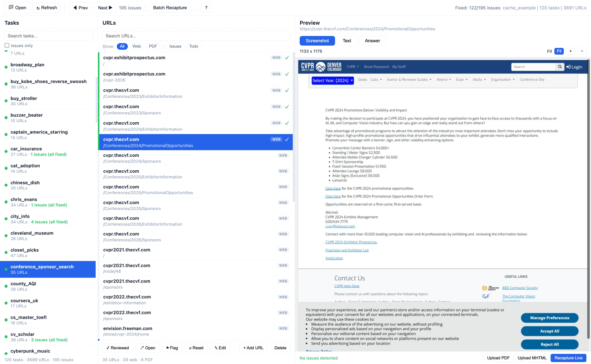Screen dimensions: 591x364
Task: Click the URL list vertical scrollbar
Action: (294, 127)
